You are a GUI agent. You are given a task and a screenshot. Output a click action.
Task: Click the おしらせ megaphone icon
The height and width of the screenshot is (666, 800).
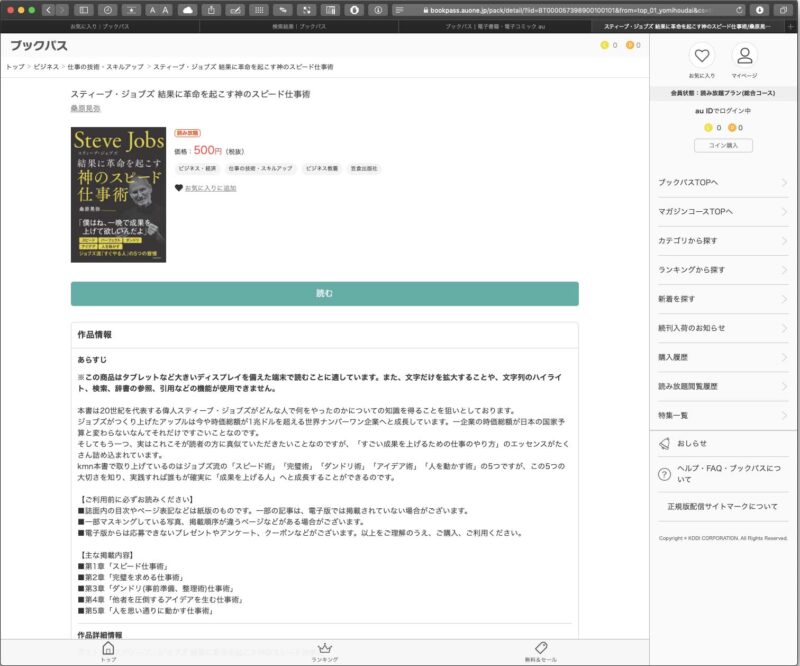(664, 443)
